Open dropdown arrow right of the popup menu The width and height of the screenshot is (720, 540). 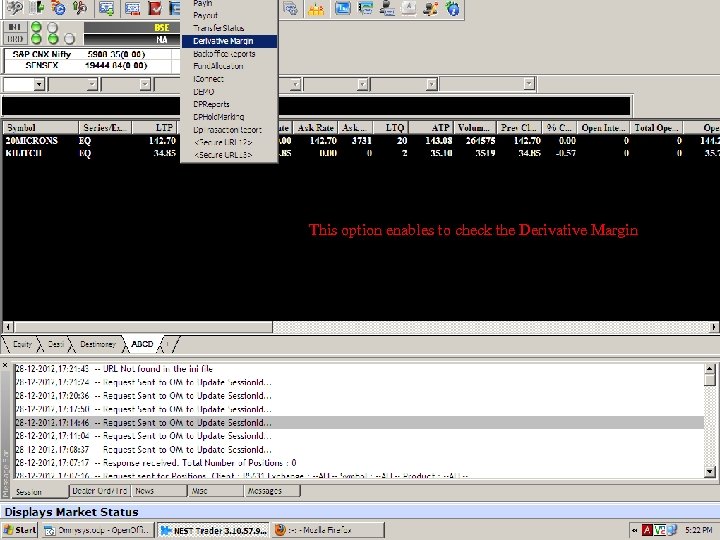[x=296, y=84]
